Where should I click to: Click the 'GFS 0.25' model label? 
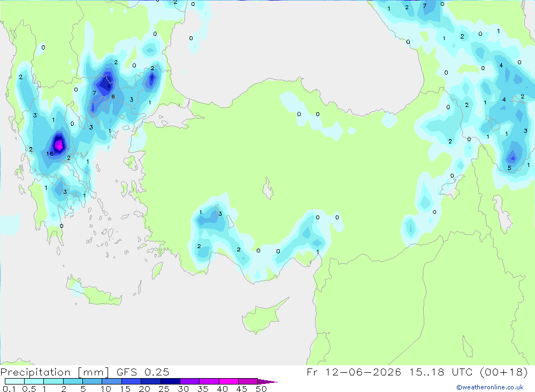point(143,372)
